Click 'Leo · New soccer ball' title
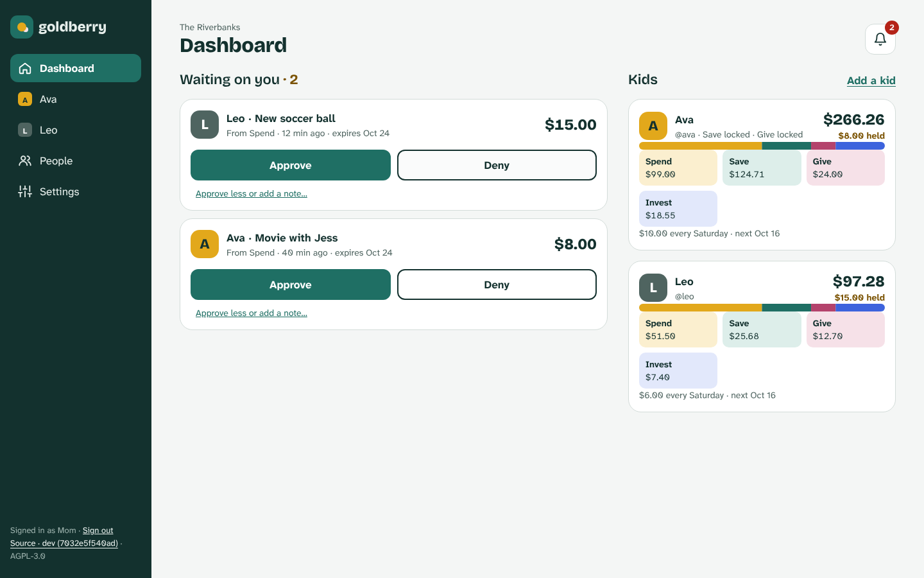Screen dimensions: 924x578 coord(281,118)
